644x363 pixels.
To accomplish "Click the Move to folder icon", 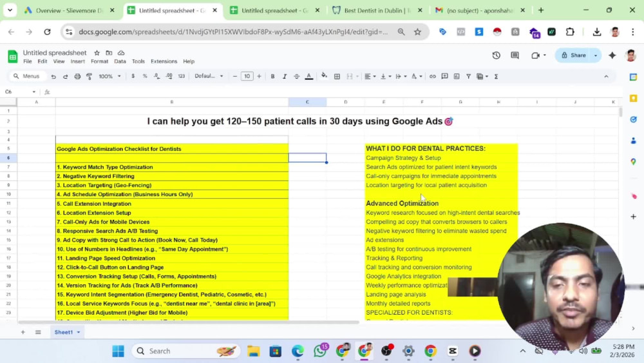I will pos(109,53).
